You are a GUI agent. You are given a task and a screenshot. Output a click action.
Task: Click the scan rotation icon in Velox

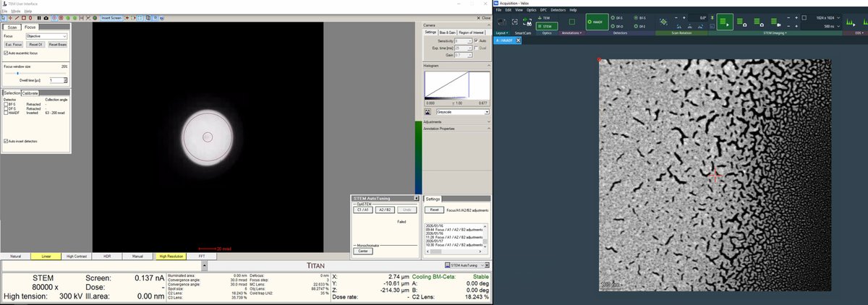(663, 22)
